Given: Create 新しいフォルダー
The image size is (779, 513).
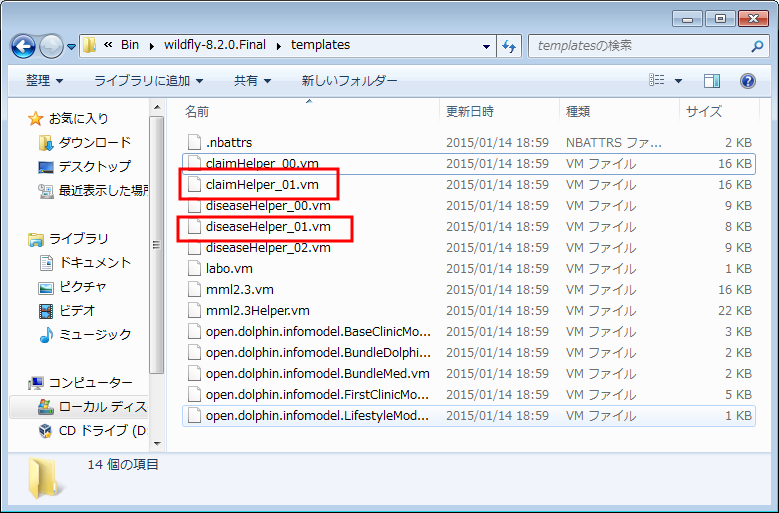Looking at the screenshot, I should coord(349,80).
